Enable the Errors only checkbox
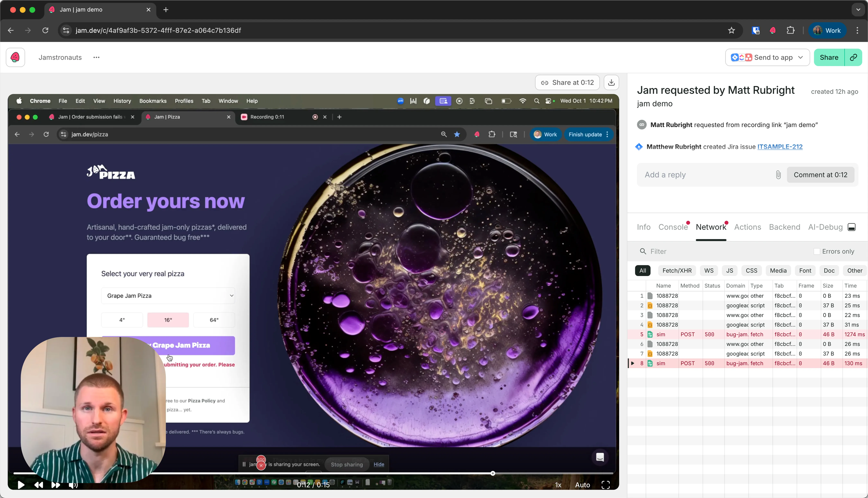The height and width of the screenshot is (498, 868). pos(817,251)
